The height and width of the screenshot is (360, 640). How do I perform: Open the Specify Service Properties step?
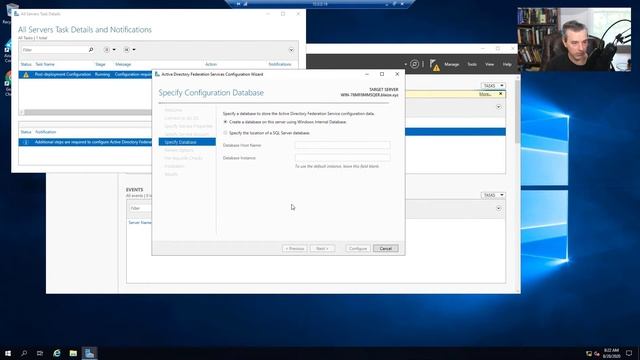188,126
